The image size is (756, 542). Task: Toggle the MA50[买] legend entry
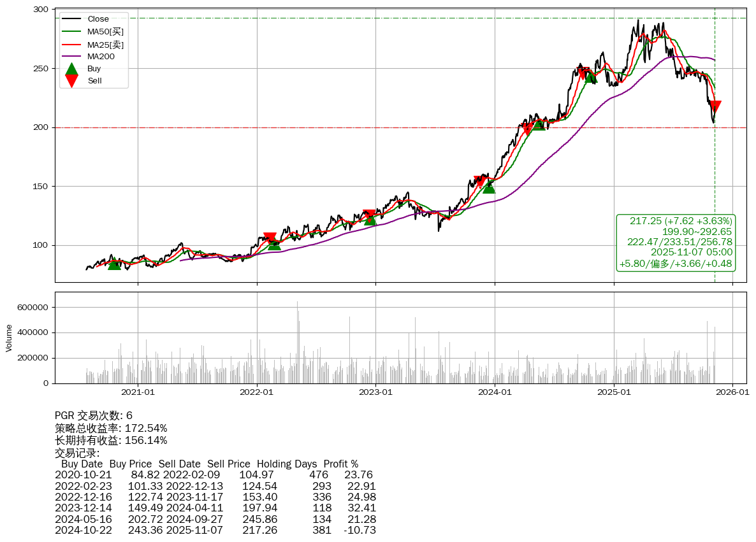click(x=105, y=31)
